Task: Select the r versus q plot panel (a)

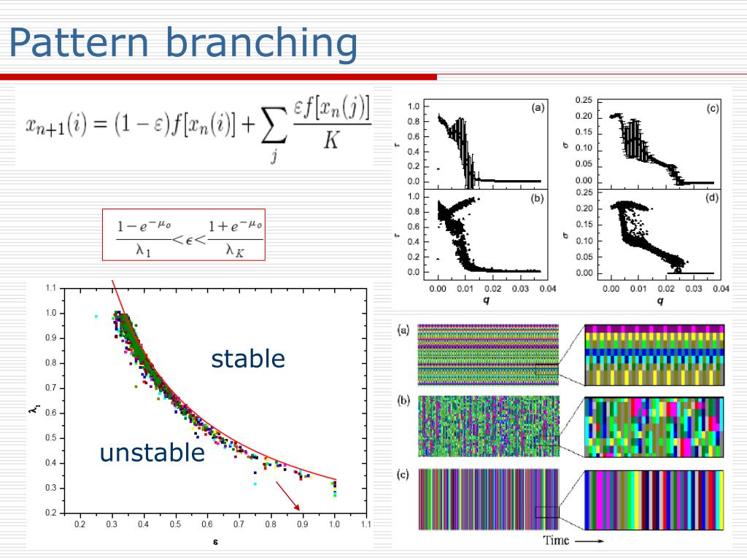Action: 485,144
